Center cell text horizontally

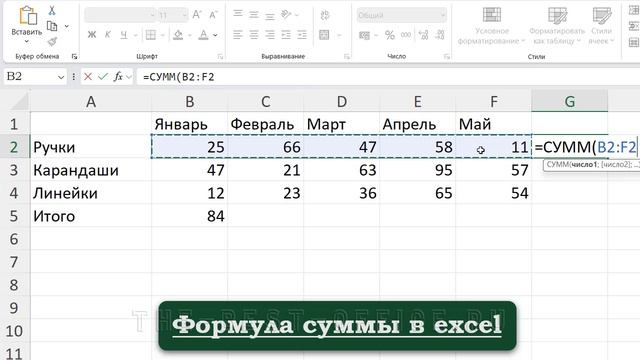(253, 35)
